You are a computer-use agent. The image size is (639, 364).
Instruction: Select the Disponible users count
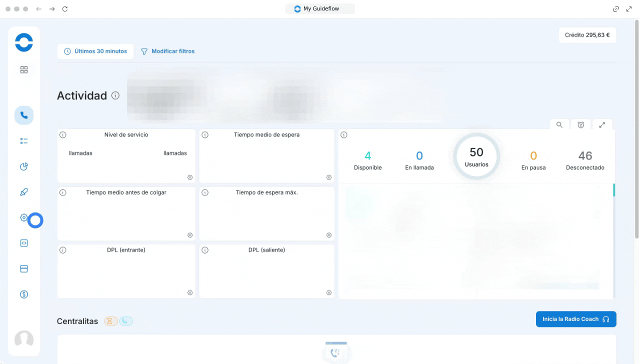tap(367, 160)
